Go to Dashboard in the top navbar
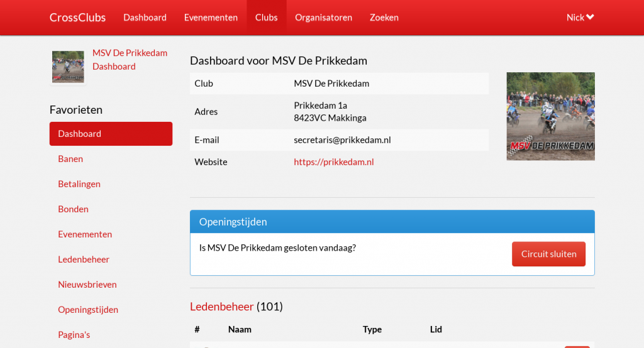 (x=145, y=18)
